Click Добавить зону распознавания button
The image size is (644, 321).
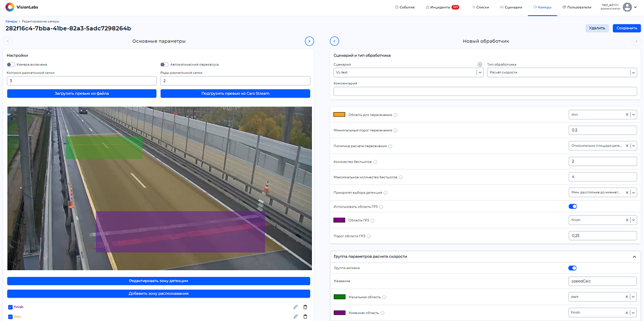coord(158,294)
